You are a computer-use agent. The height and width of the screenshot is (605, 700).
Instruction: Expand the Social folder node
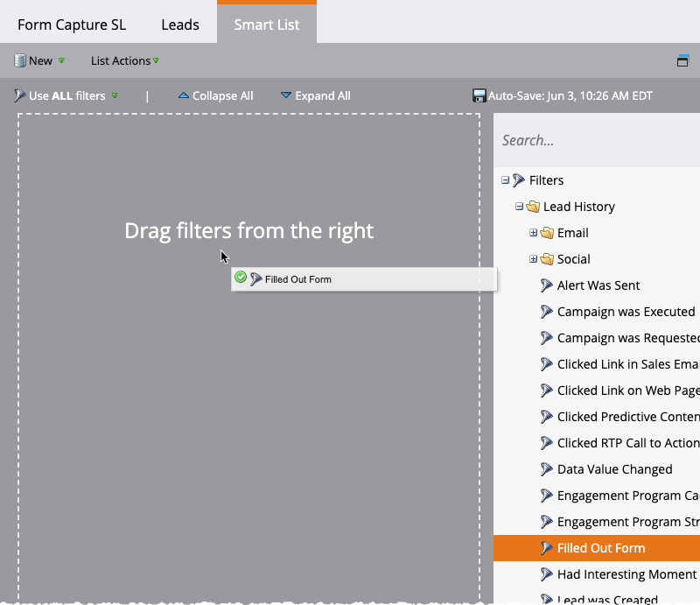click(533, 259)
